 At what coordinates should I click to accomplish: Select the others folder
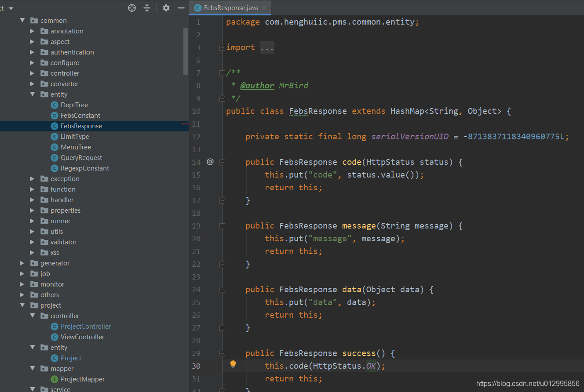point(49,294)
